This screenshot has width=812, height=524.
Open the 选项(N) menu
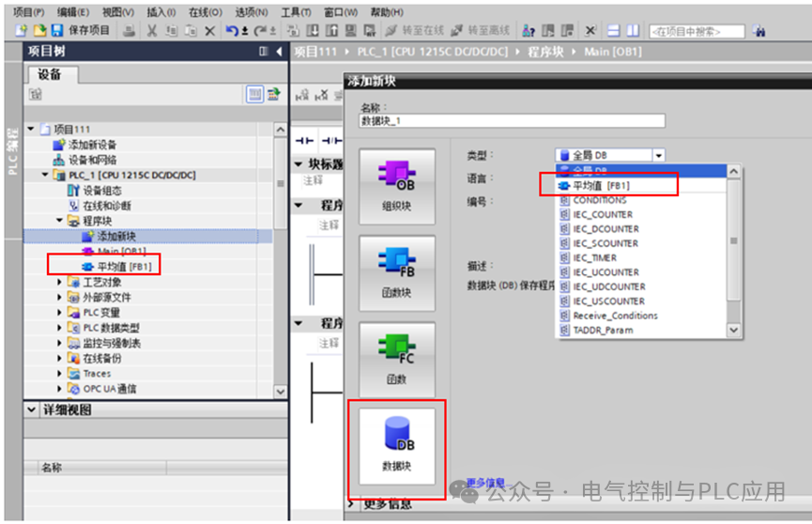pos(252,12)
